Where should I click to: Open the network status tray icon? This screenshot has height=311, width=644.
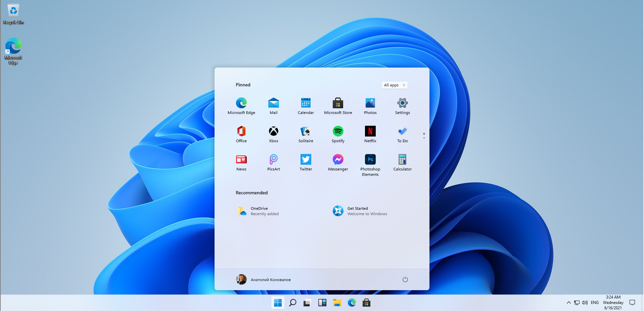pos(577,303)
